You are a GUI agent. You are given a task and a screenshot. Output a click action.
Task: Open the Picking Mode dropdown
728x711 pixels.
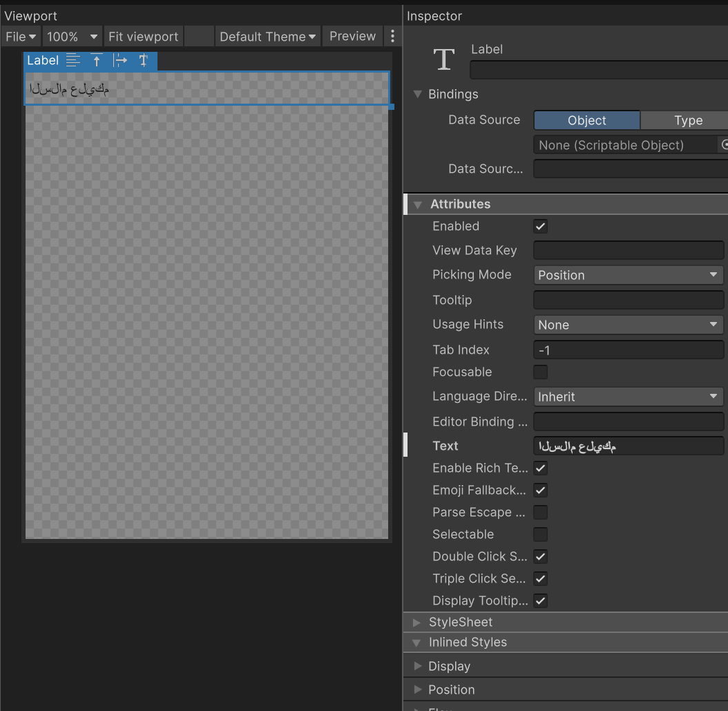629,275
